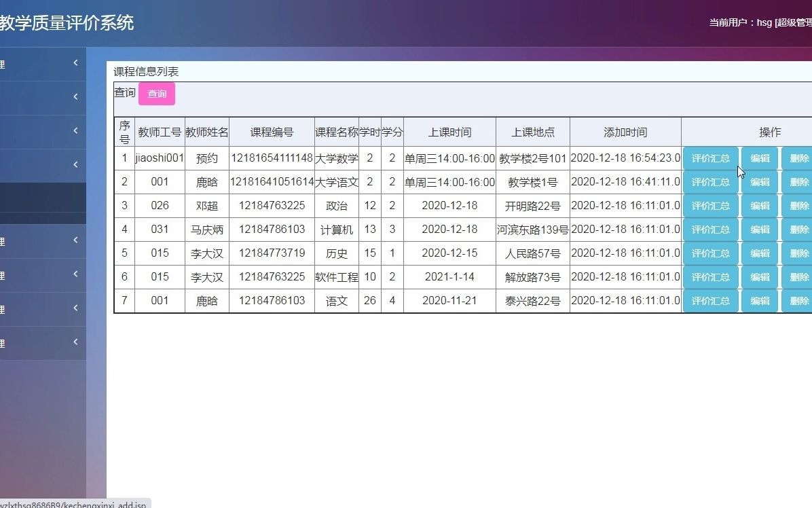This screenshot has width=812, height=508.
Task: Open 评价汇总 for the 软件工程 course
Action: tap(710, 278)
